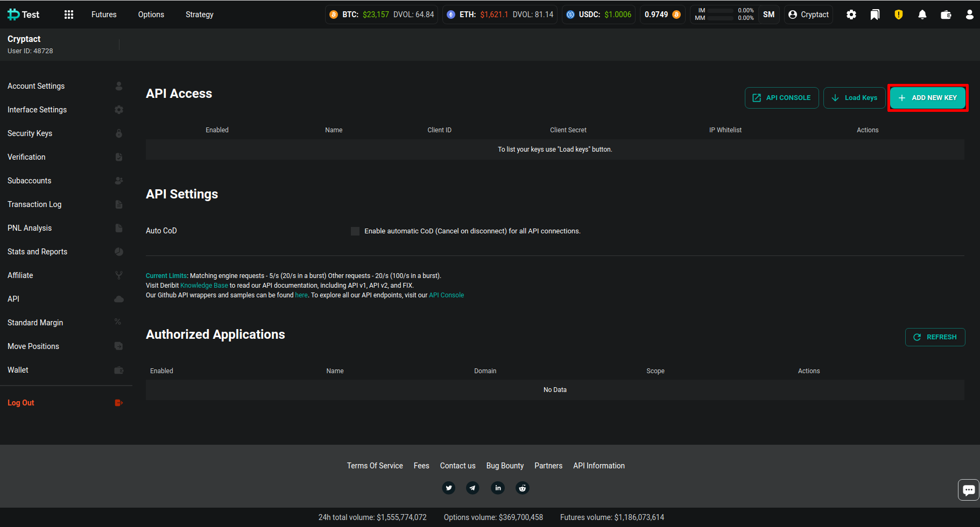Image resolution: width=980 pixels, height=527 pixels.
Task: Open Partners footer link
Action: 548,466
